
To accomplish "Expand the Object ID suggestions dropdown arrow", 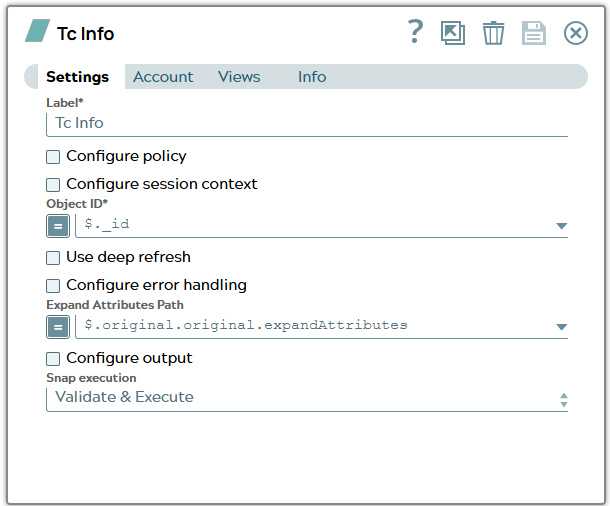I will tap(561, 226).
